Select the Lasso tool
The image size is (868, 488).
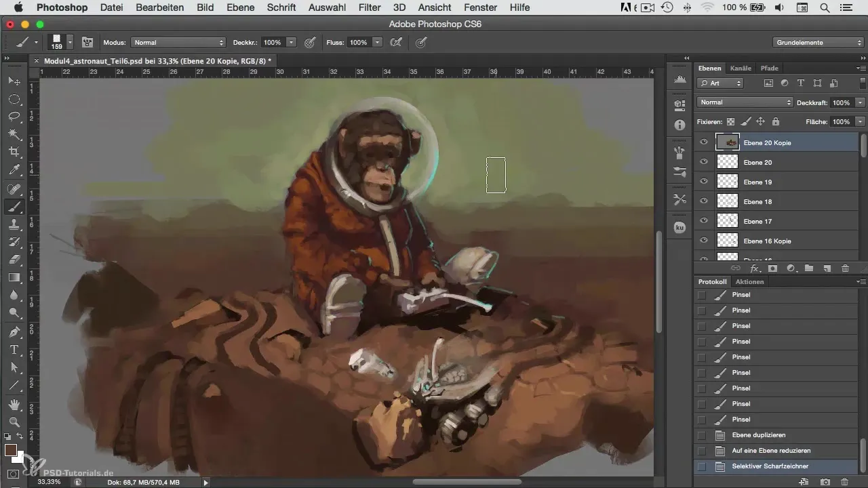coord(14,116)
